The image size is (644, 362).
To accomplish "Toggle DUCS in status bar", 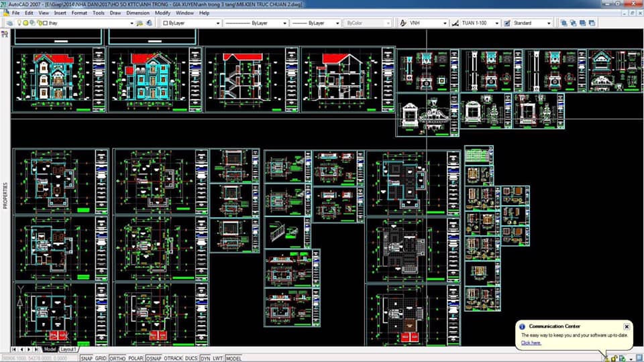I will pos(191,358).
